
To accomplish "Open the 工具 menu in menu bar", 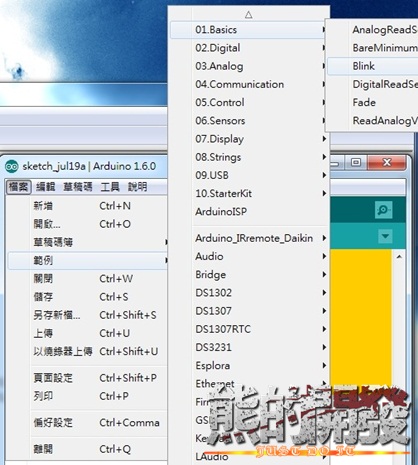I will tap(110, 187).
